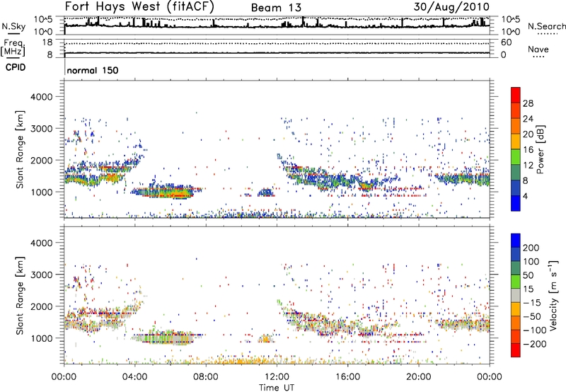Click the '2000' tick on the velocity panel
Screen dimensions: 566x392
[x=42, y=306]
